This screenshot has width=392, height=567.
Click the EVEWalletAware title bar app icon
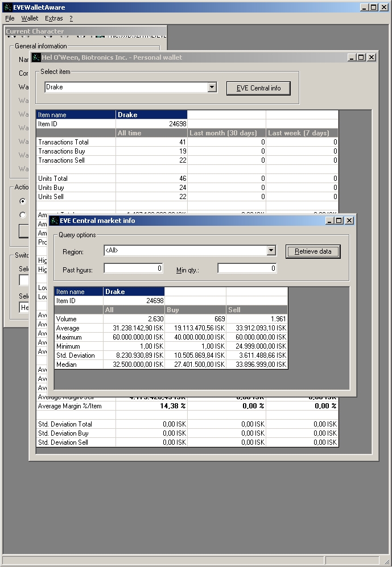point(7,7)
